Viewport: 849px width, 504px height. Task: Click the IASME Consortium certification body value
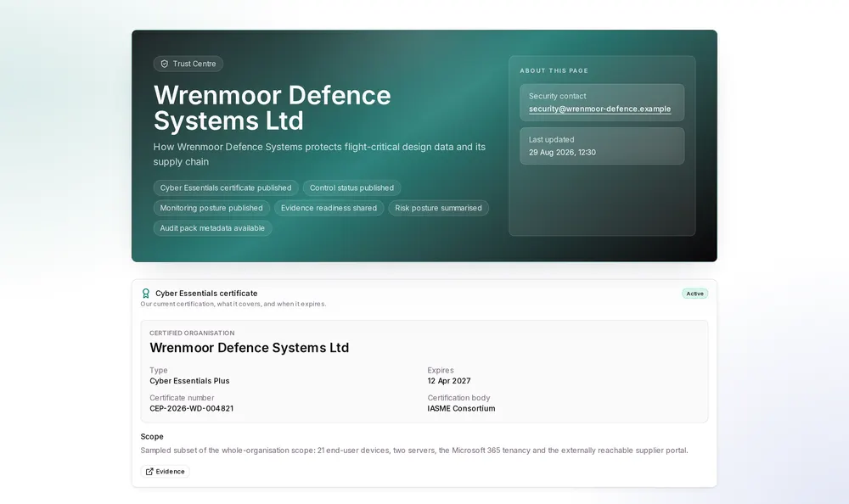(461, 409)
